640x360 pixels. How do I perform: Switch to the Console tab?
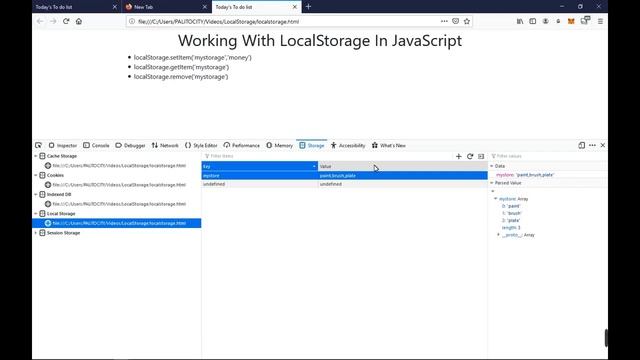[x=96, y=145]
